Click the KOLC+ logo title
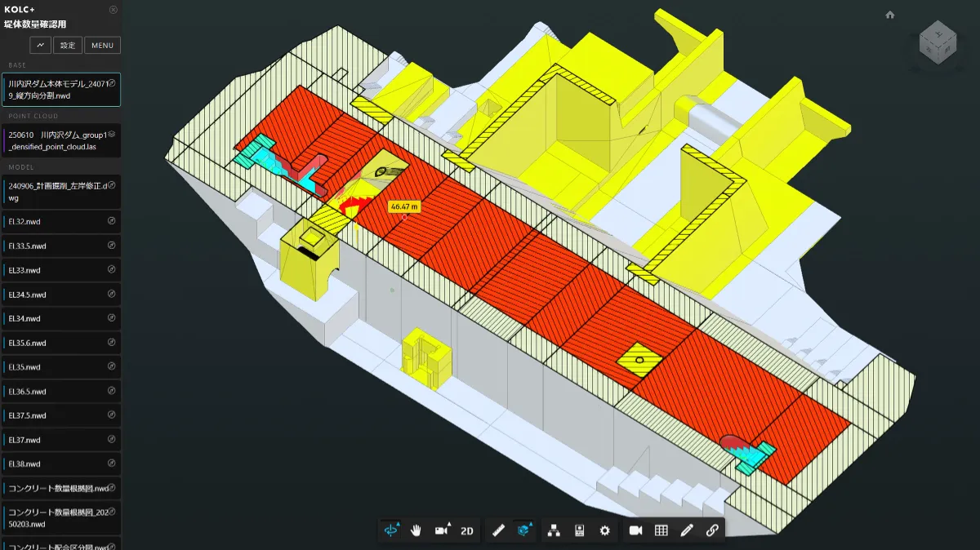The image size is (980, 550). pyautogui.click(x=21, y=10)
